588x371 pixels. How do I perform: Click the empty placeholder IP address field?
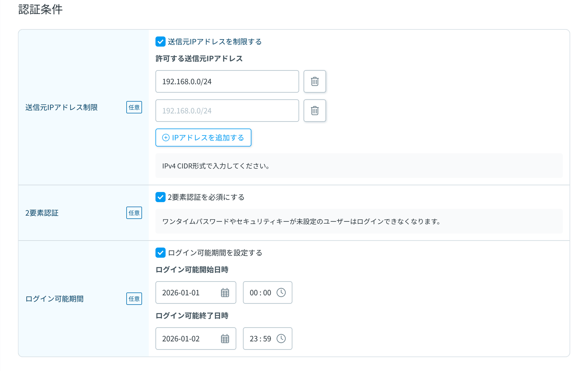(x=227, y=111)
